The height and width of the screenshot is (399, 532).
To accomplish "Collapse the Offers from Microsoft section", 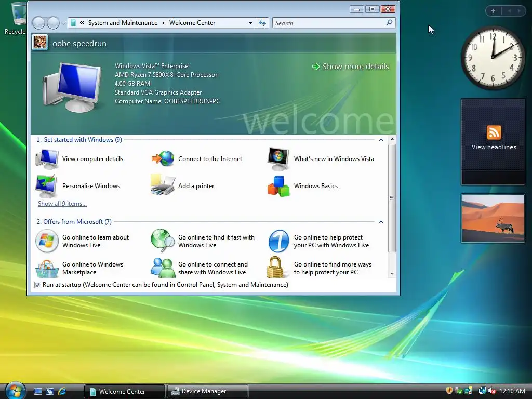I will [381, 222].
